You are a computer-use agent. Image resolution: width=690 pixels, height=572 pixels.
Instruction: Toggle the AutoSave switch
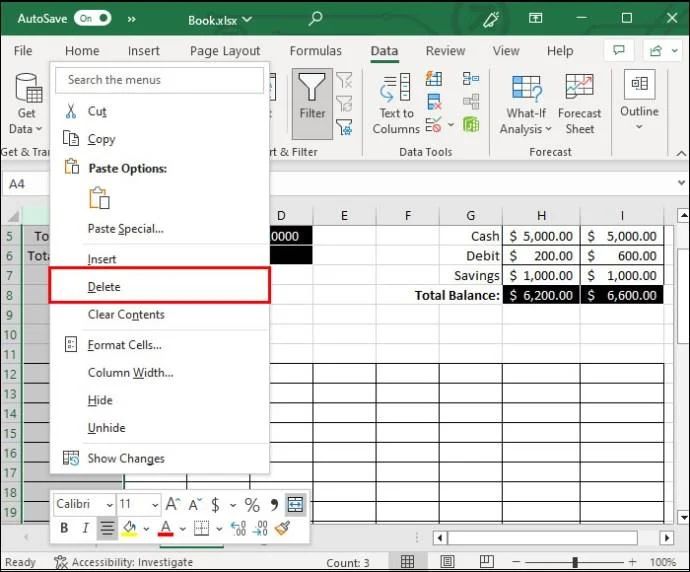tap(92, 19)
